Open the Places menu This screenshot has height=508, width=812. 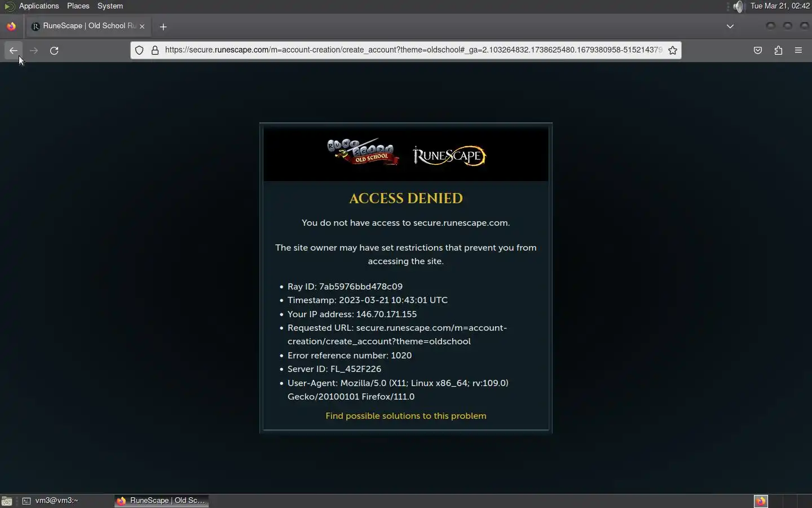[x=78, y=6]
